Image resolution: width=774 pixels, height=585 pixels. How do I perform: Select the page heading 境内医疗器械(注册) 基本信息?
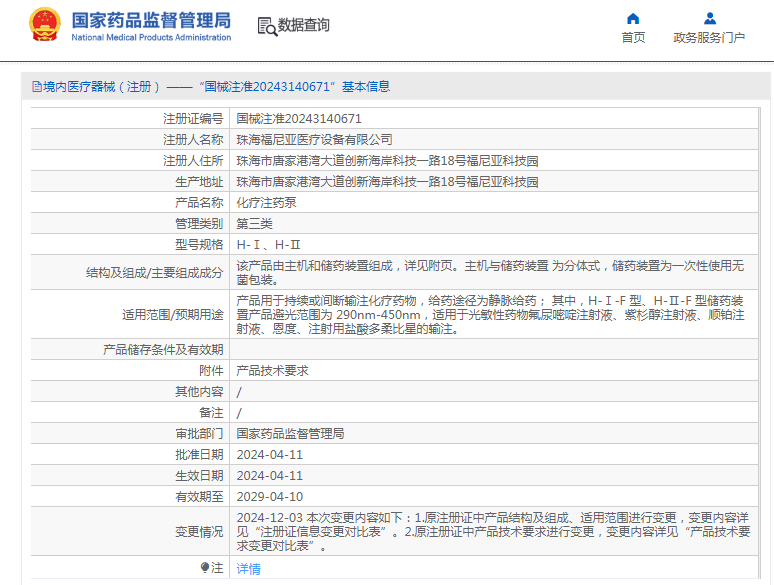tap(211, 87)
